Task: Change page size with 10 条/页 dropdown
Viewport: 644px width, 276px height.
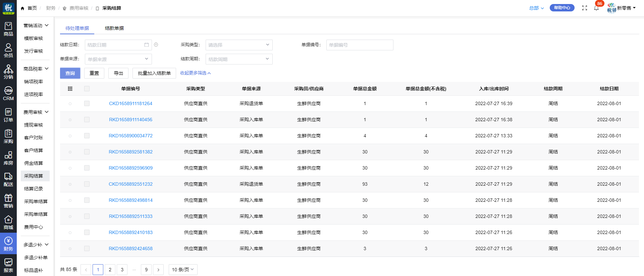Action: coord(183,270)
